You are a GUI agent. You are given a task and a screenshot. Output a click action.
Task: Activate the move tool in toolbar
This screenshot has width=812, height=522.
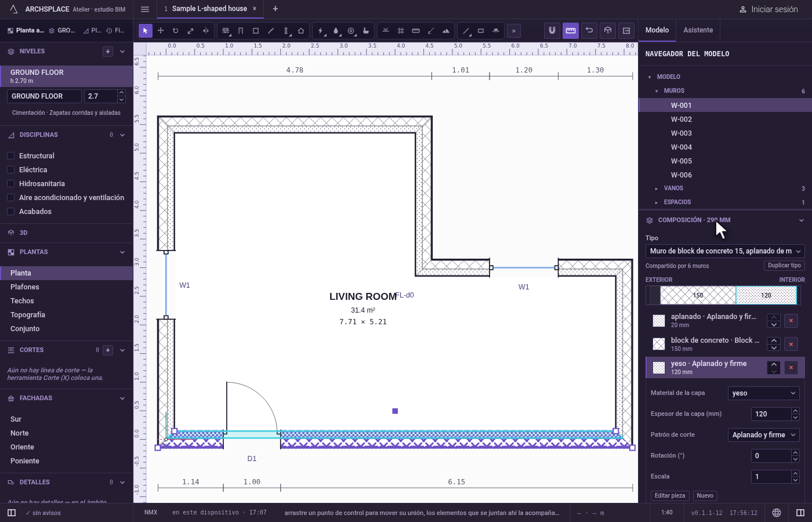point(161,31)
